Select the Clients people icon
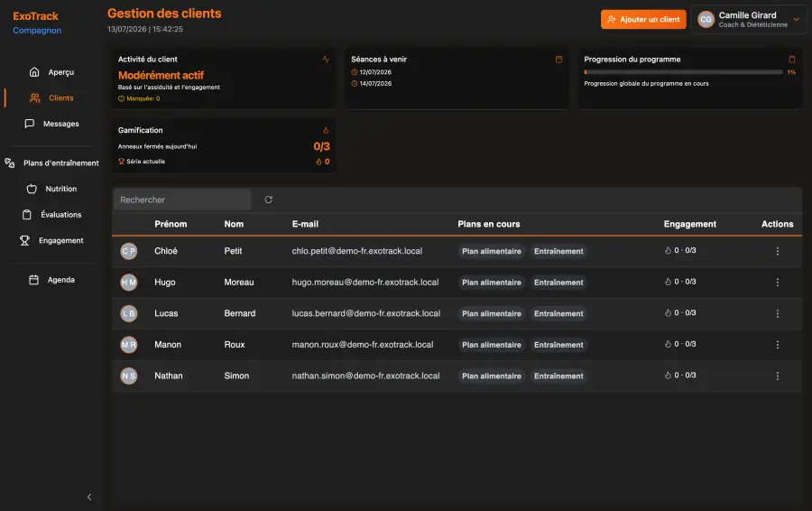This screenshot has width=812, height=511. [34, 98]
